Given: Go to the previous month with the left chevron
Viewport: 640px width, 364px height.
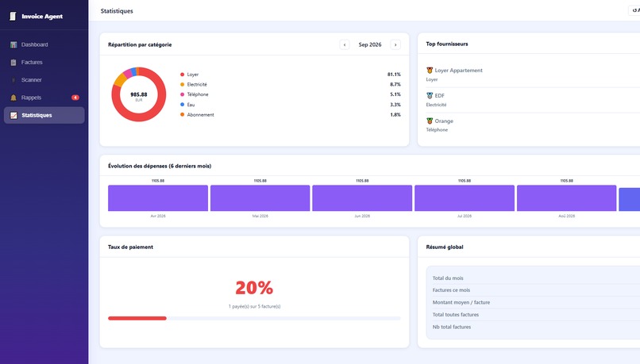Looking at the screenshot, I should coord(345,44).
